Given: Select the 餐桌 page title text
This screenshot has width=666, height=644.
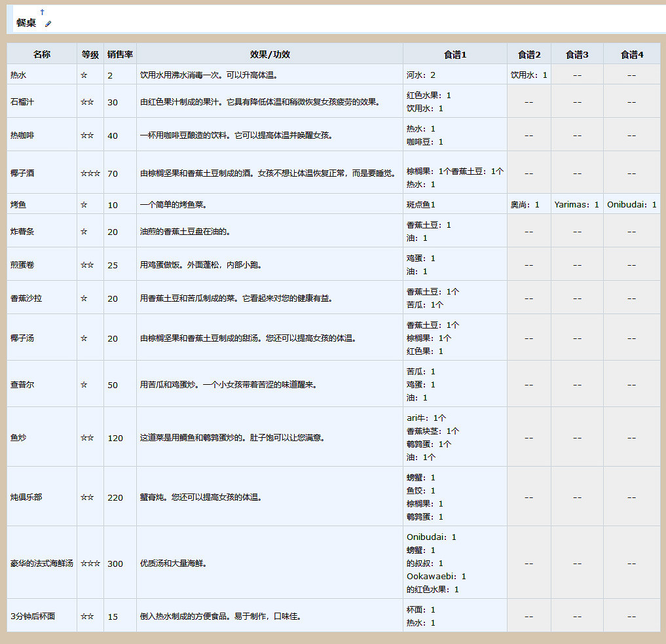Looking at the screenshot, I should pos(26,24).
